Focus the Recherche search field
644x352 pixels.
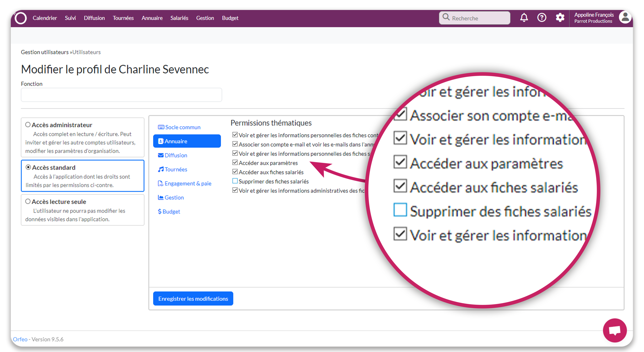coord(474,18)
